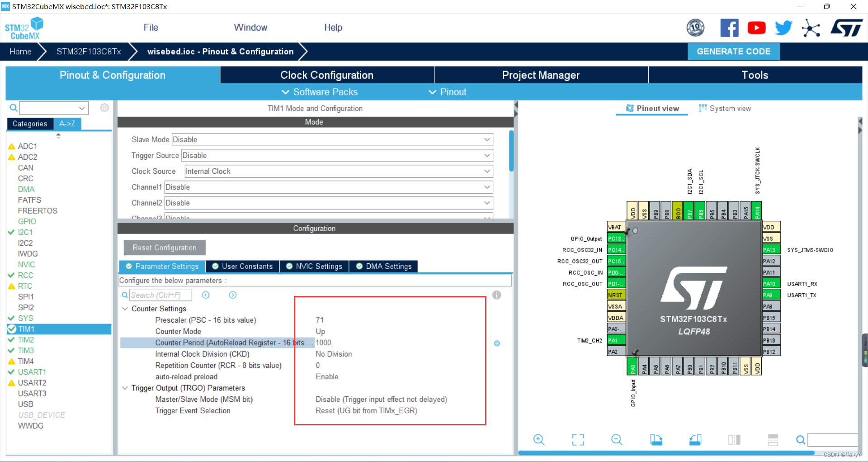Image resolution: width=868 pixels, height=462 pixels.
Task: Click the PA3 GPIO_Input pin
Action: [633, 367]
